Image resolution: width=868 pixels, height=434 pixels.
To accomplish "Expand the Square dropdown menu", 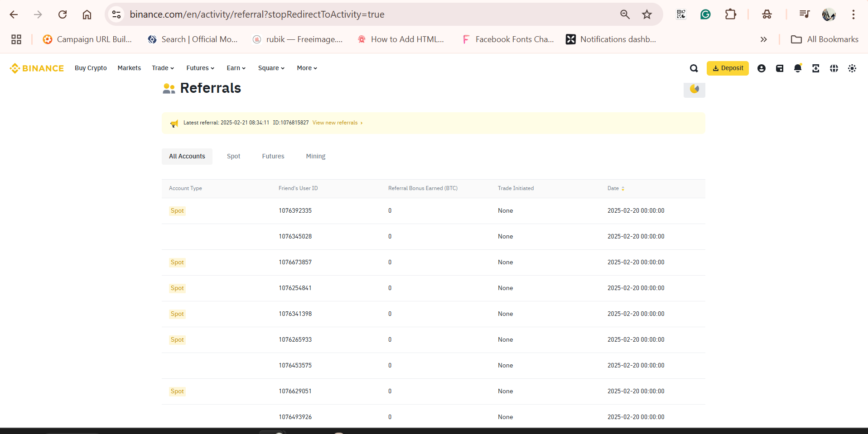I will coord(271,68).
